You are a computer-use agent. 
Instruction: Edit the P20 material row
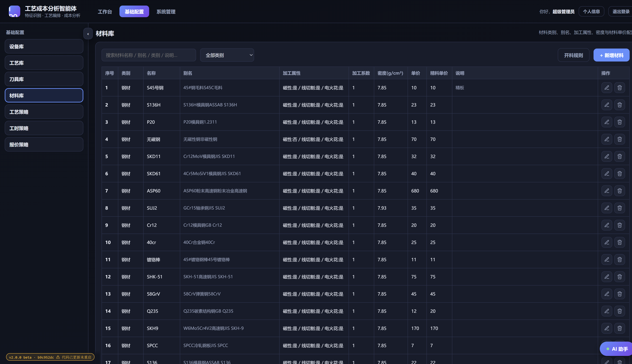tap(607, 122)
